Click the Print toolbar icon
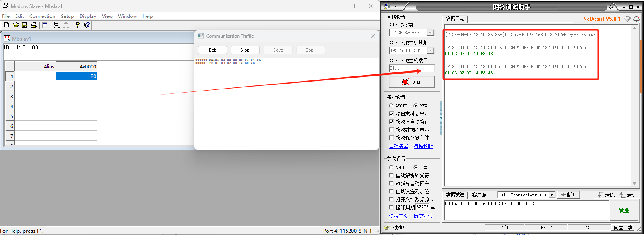Viewport: 644px width, 235px height. point(34,25)
